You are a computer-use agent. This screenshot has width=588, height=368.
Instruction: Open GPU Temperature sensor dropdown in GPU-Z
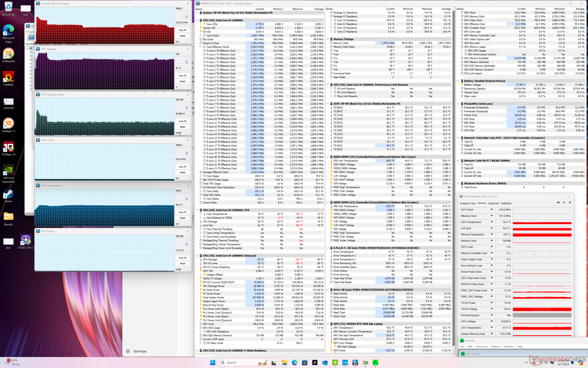click(492, 222)
